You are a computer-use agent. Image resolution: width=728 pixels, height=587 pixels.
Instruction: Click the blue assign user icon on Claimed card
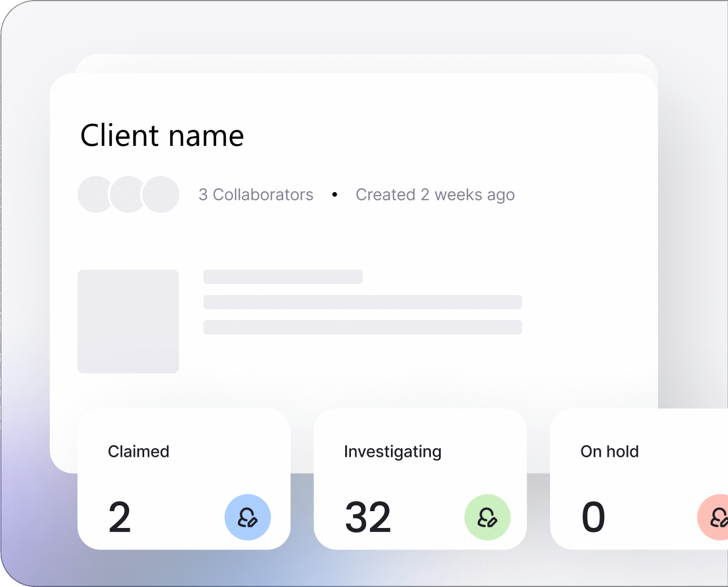tap(248, 518)
